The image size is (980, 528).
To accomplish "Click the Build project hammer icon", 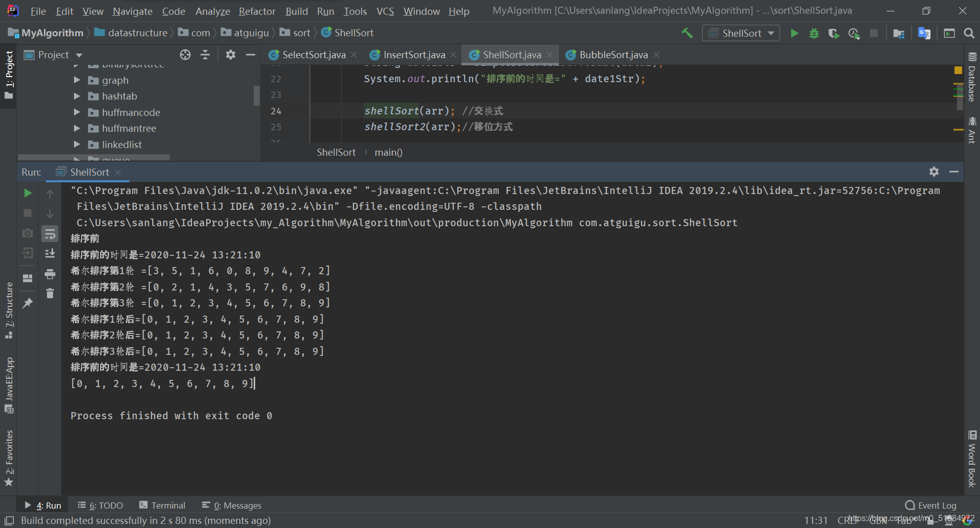I will pyautogui.click(x=687, y=33).
